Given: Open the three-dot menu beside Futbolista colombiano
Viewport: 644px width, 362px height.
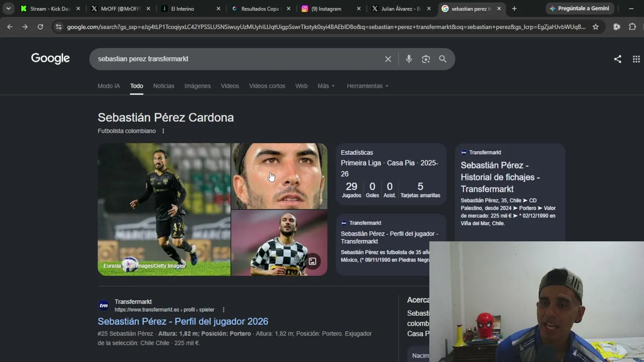Looking at the screenshot, I should coord(163,131).
